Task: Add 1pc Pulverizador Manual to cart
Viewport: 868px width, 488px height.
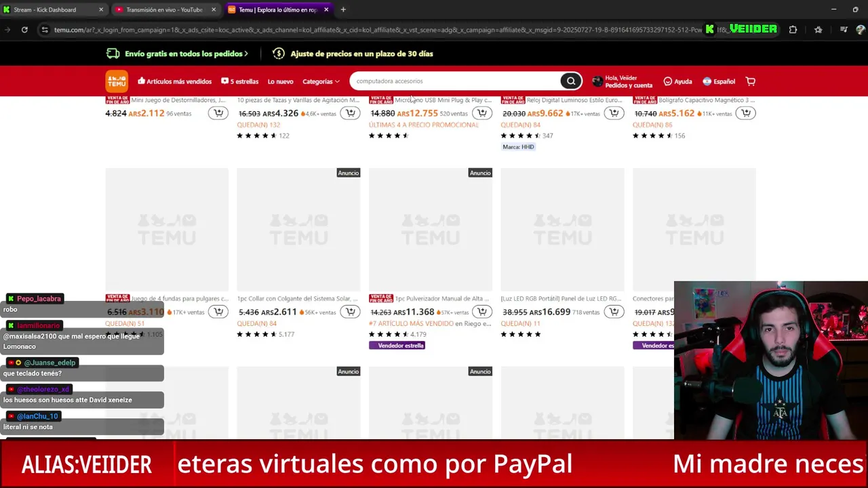Action: click(482, 312)
